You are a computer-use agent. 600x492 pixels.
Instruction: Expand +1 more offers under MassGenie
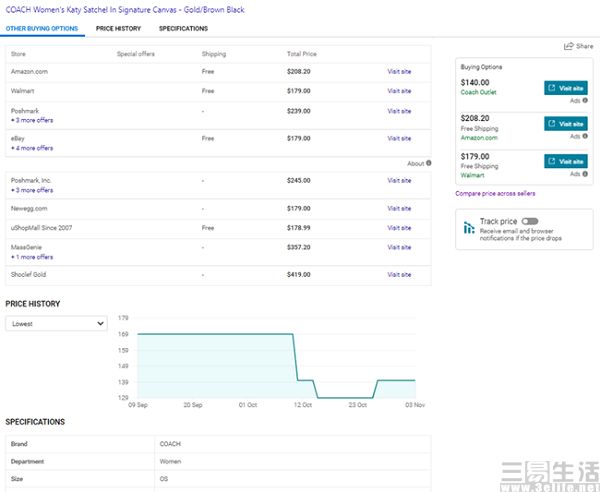[32, 256]
